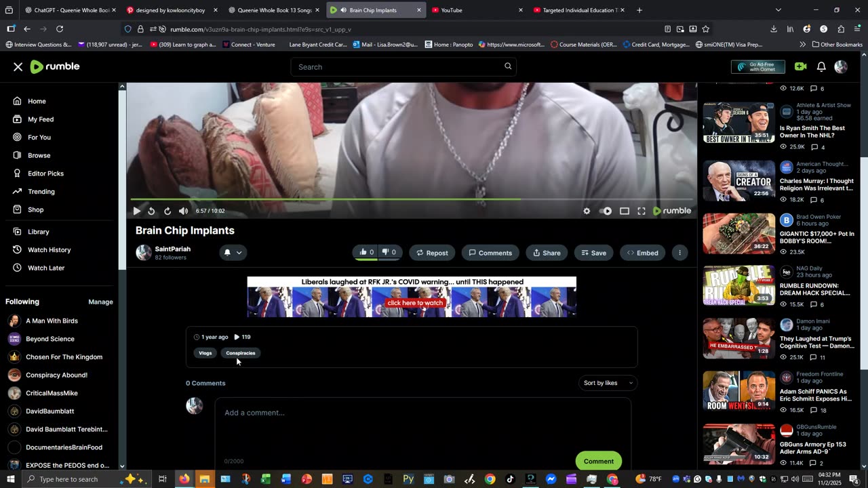This screenshot has width=868, height=488.
Task: Open Other Bookmarks folder
Action: point(837,45)
